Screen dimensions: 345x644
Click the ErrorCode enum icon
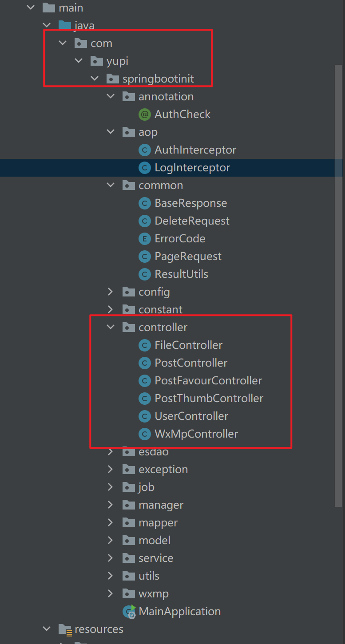tap(145, 239)
